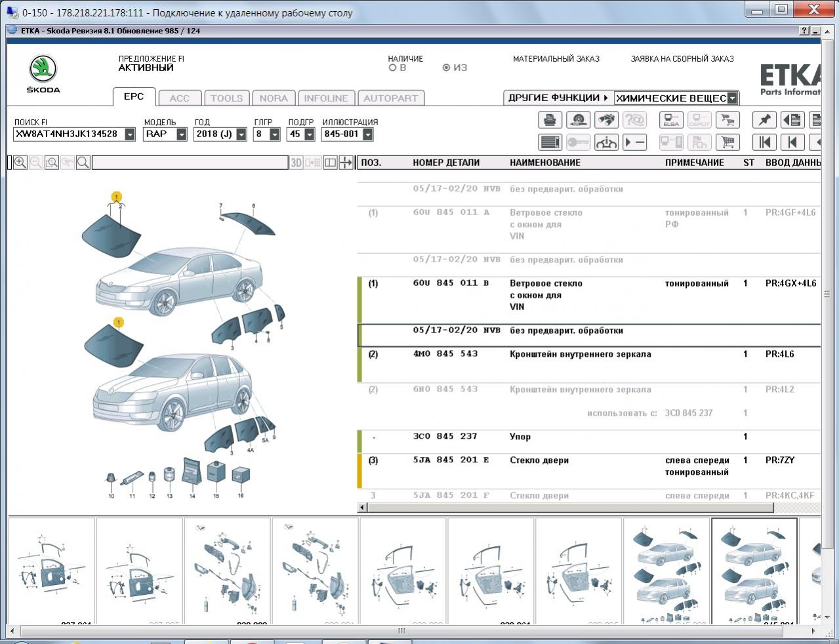The image size is (839, 644).
Task: Click the НАИМЕНОВАНИЕ column header
Action: coord(545,163)
